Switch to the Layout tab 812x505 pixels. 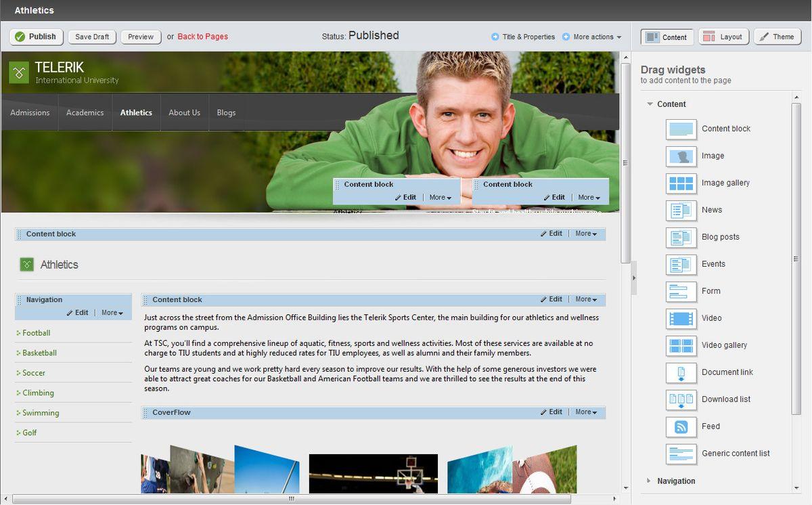(x=723, y=37)
